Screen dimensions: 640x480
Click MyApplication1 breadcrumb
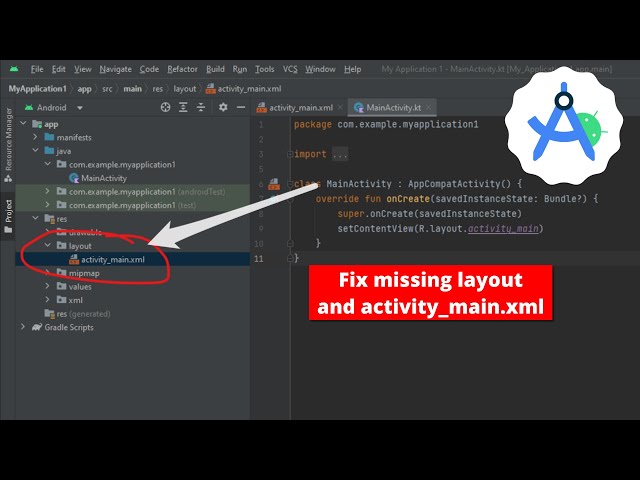(37, 89)
